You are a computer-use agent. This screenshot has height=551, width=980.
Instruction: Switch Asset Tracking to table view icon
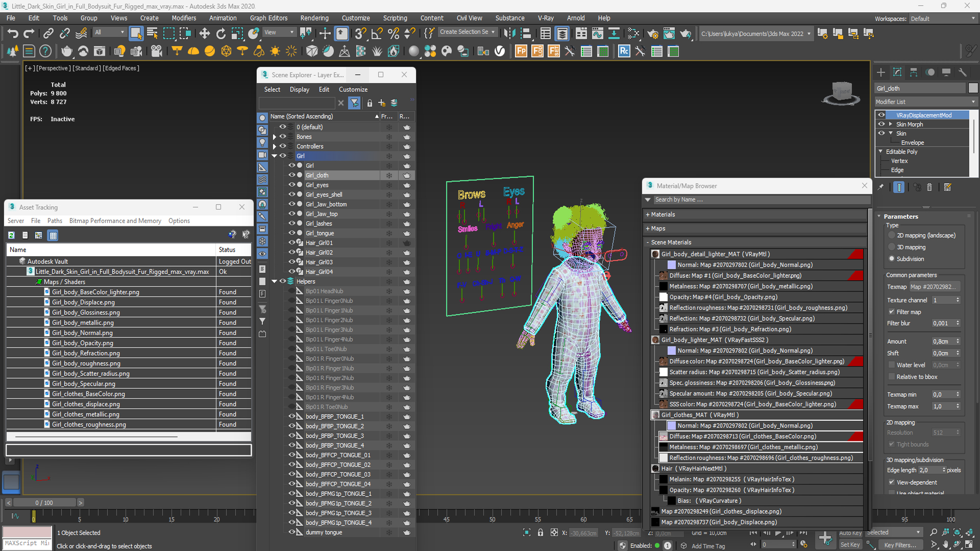point(53,235)
